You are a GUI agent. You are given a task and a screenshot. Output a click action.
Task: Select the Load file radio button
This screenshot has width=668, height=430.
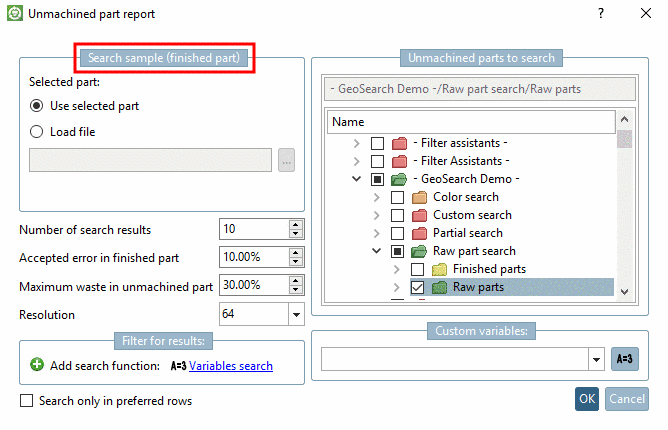pyautogui.click(x=38, y=131)
